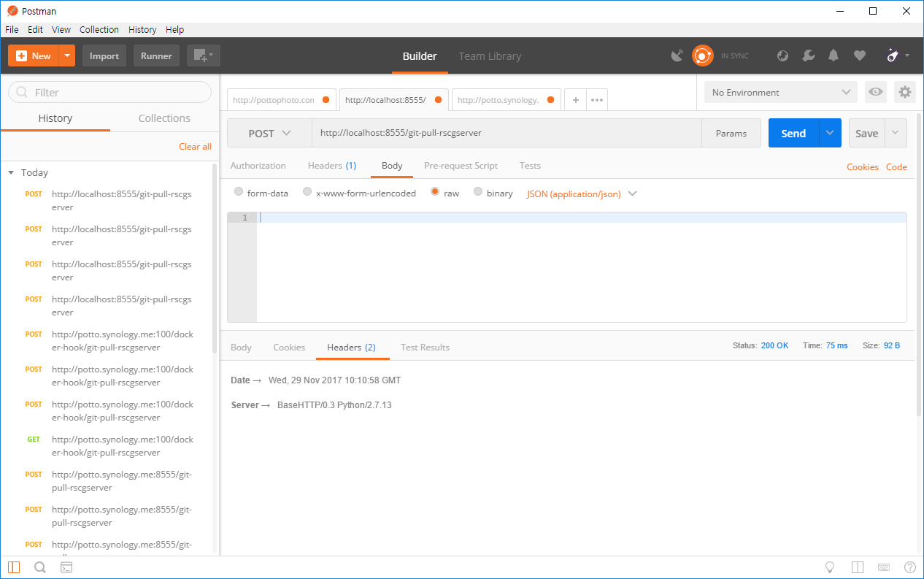This screenshot has height=579, width=924.
Task: Click the Filter search field
Action: 109,92
